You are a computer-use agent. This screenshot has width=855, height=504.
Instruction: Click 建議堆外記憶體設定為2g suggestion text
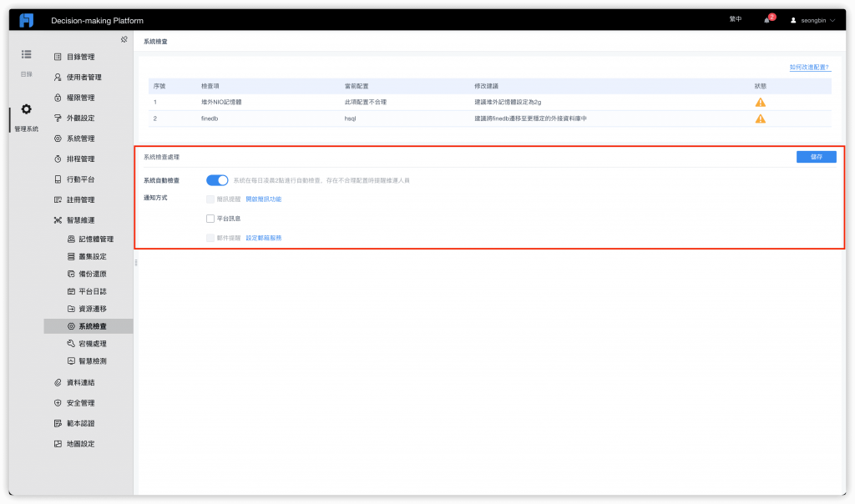508,103
